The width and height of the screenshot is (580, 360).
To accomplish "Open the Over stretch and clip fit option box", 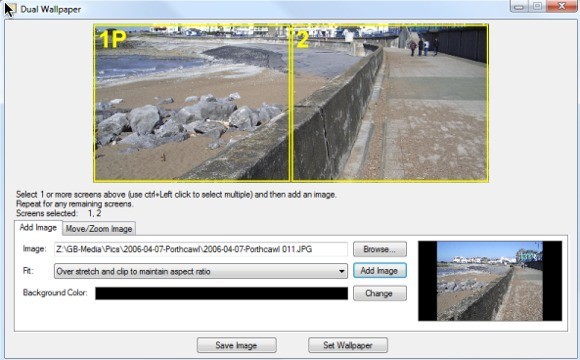I will click(x=201, y=271).
